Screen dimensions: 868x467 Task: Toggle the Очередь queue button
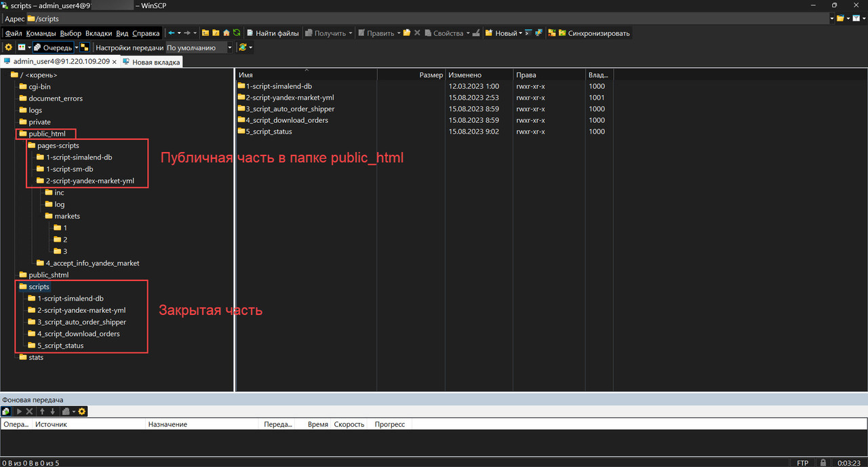click(x=53, y=48)
